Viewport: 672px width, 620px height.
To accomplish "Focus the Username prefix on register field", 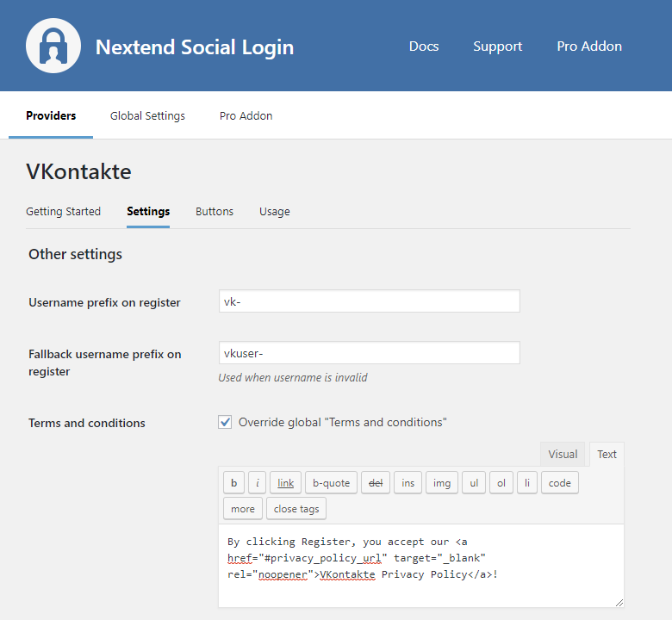I will pyautogui.click(x=370, y=301).
